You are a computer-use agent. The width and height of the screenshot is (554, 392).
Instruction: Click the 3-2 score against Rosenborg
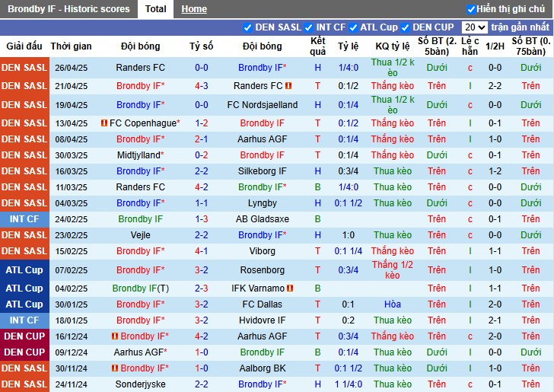coord(202,270)
